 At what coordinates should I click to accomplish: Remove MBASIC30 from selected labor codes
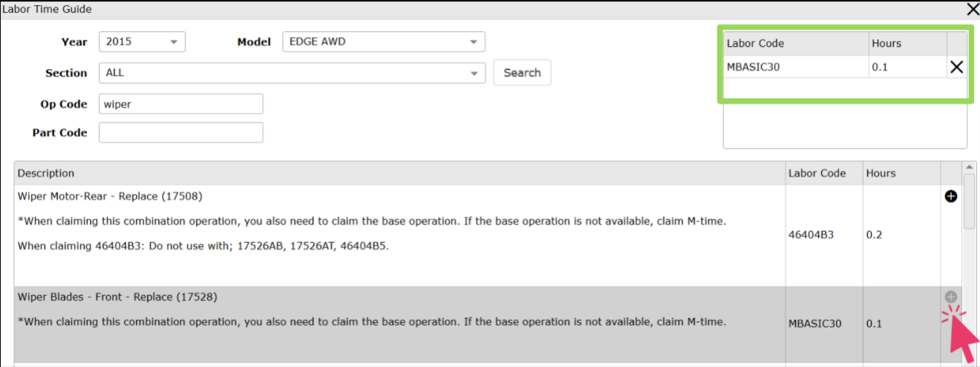(x=957, y=67)
